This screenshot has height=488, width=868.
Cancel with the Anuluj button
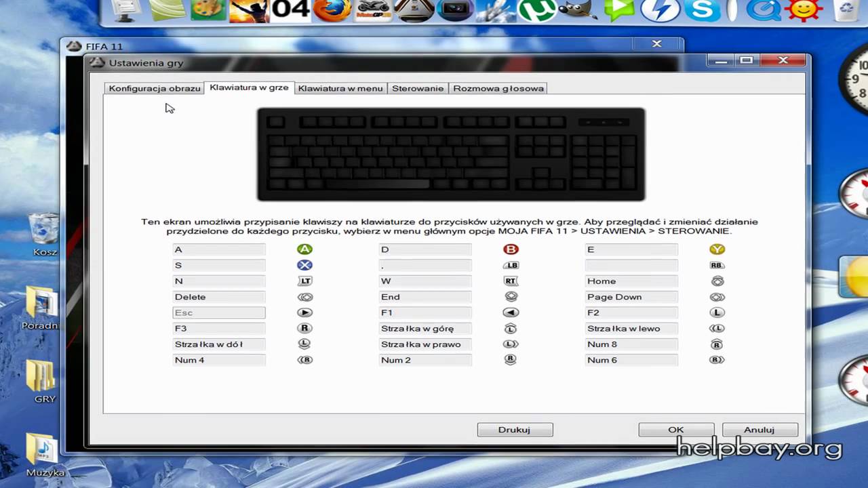click(x=759, y=430)
